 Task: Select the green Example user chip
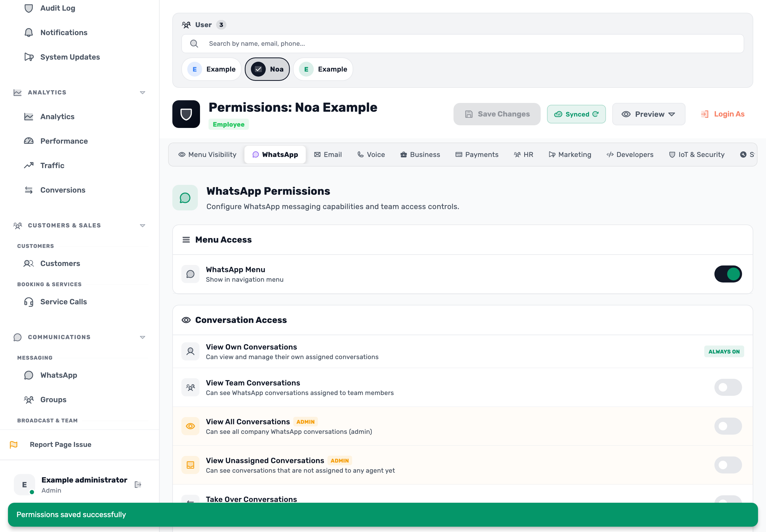[x=323, y=69]
